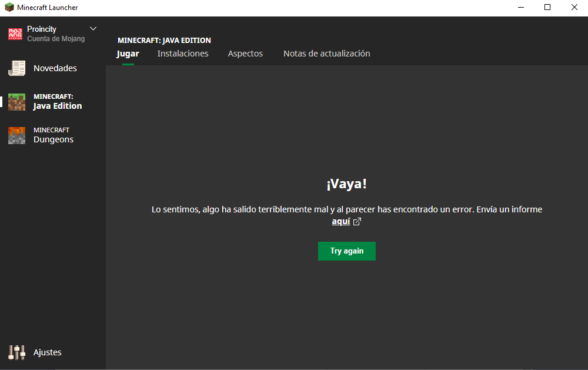The width and height of the screenshot is (588, 370).
Task: Click the 'Cuenta de Mojang' subtitle
Action: 56,39
